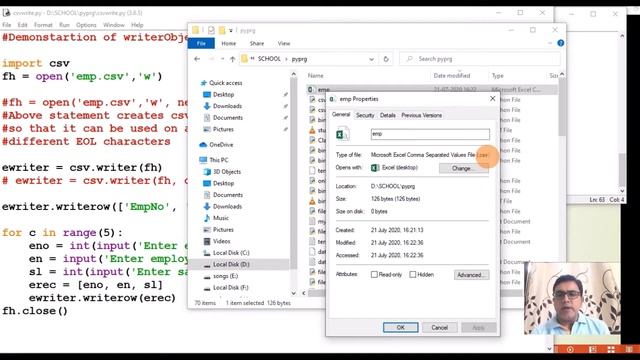Open 3D Objects folder in navigation pane

227,172
